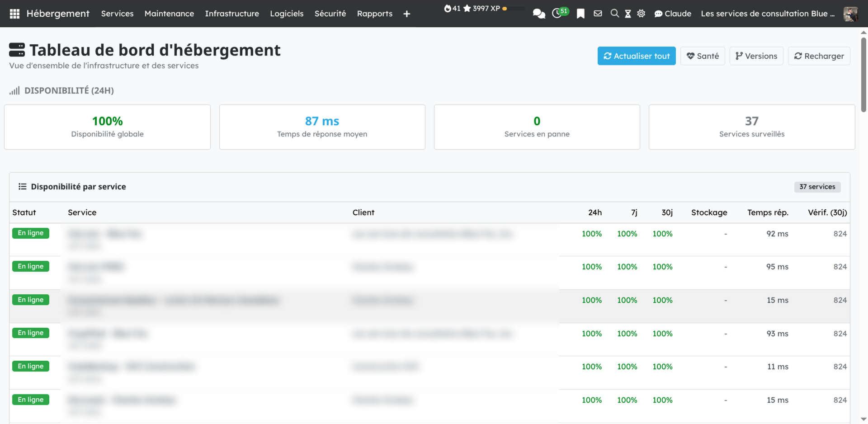Open the settings gear icon
The height and width of the screenshot is (424, 868).
point(641,14)
